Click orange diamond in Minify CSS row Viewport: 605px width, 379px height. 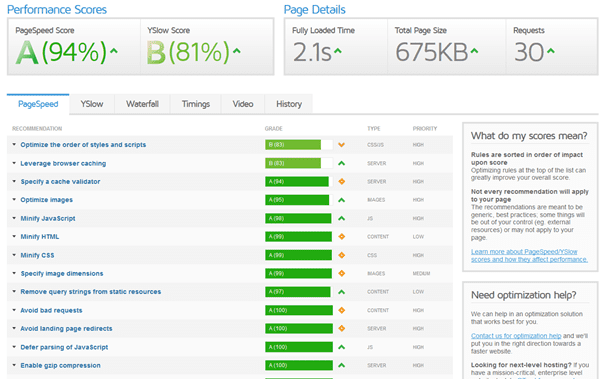[x=341, y=255]
